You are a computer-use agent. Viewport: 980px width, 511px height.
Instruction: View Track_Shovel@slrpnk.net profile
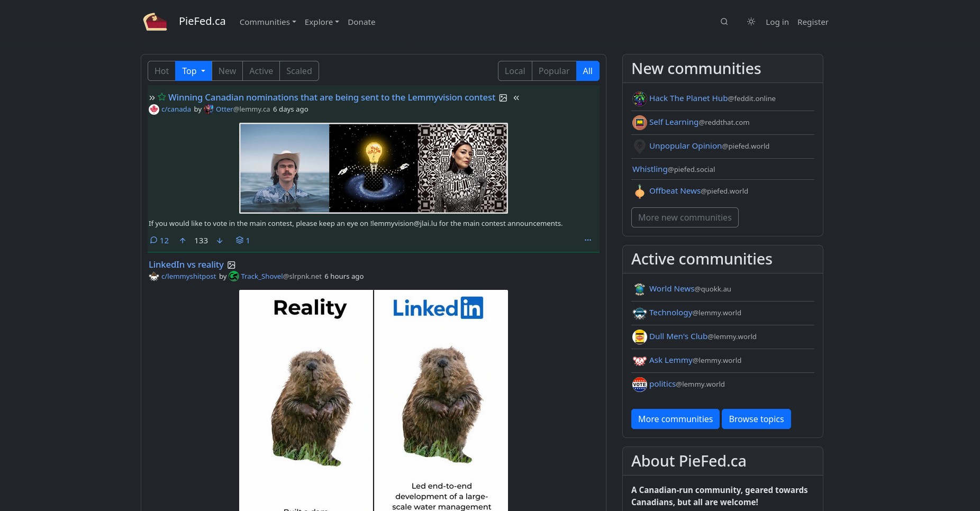282,277
